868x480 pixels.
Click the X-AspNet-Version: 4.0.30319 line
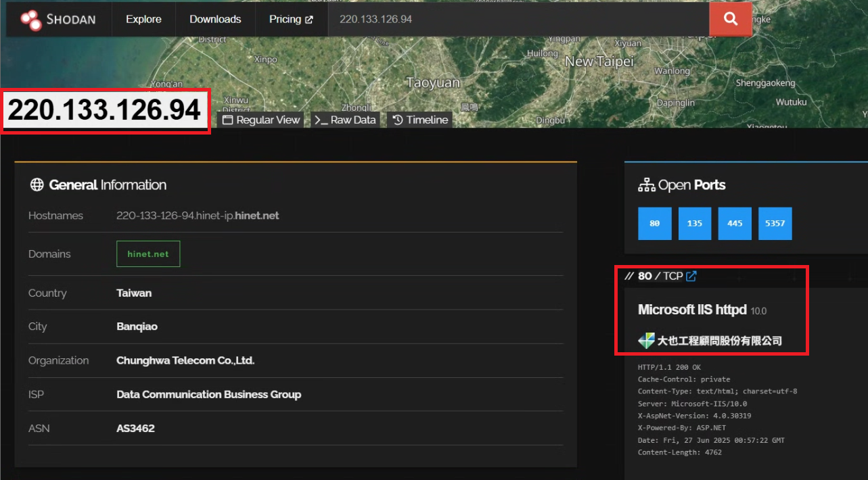tap(694, 416)
